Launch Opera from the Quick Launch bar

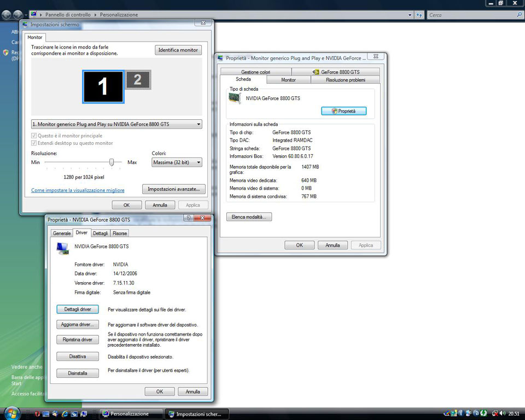(x=37, y=414)
